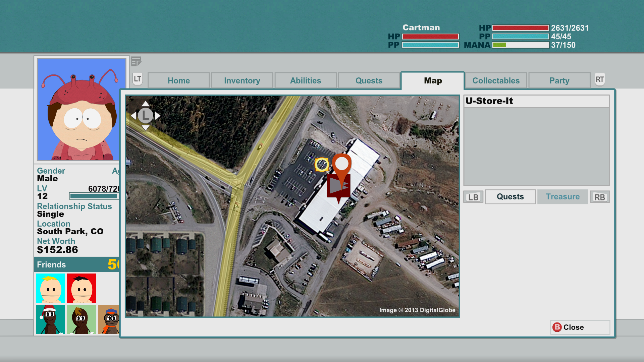The image size is (644, 362).
Task: Open the Abilities tab
Action: point(306,80)
